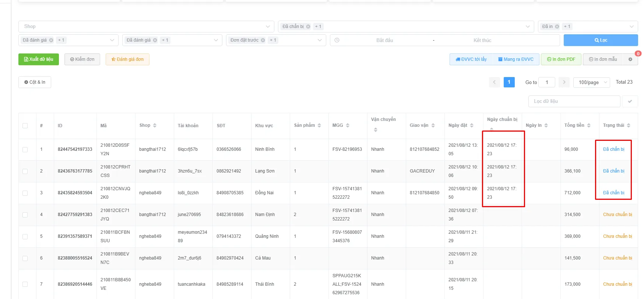Remove the 'Đã chẩn bị' filter tag
This screenshot has width=644, height=299.
click(x=308, y=27)
